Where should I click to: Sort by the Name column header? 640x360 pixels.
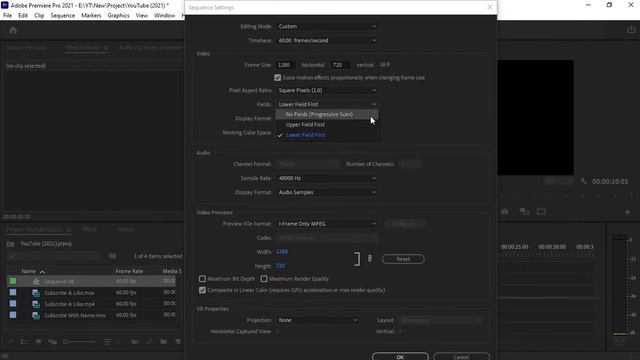coord(29,271)
